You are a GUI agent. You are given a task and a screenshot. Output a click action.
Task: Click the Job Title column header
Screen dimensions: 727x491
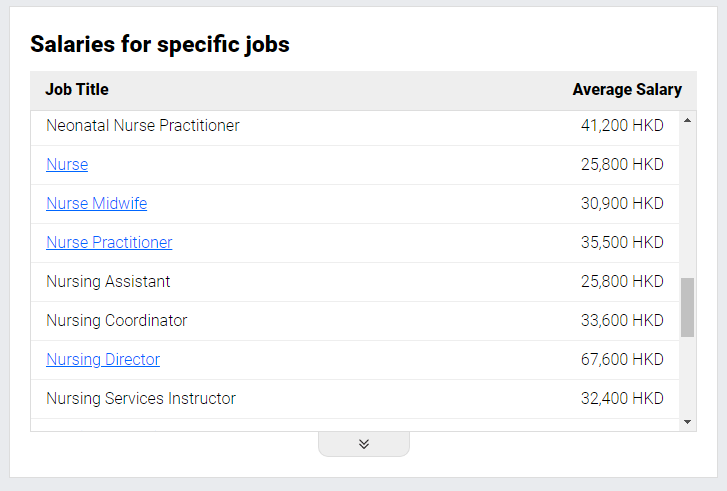click(x=77, y=89)
